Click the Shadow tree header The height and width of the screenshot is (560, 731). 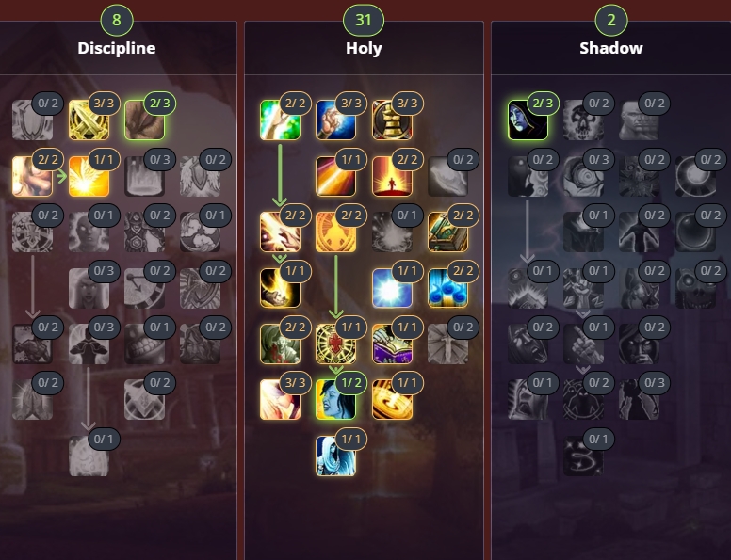611,48
